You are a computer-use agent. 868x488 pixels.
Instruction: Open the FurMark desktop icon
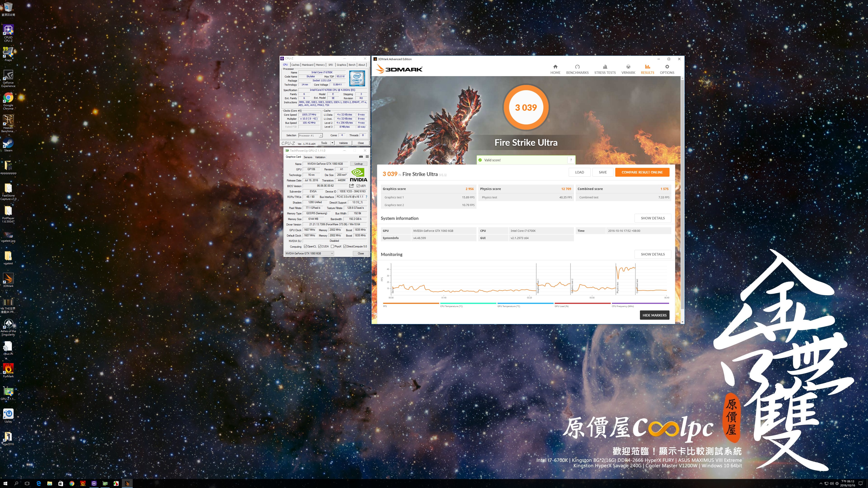(x=8, y=371)
